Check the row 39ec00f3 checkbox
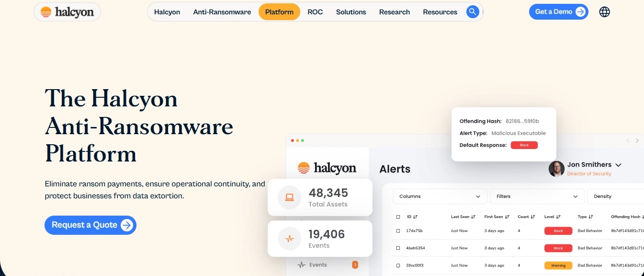The image size is (644, 276). 398,265
